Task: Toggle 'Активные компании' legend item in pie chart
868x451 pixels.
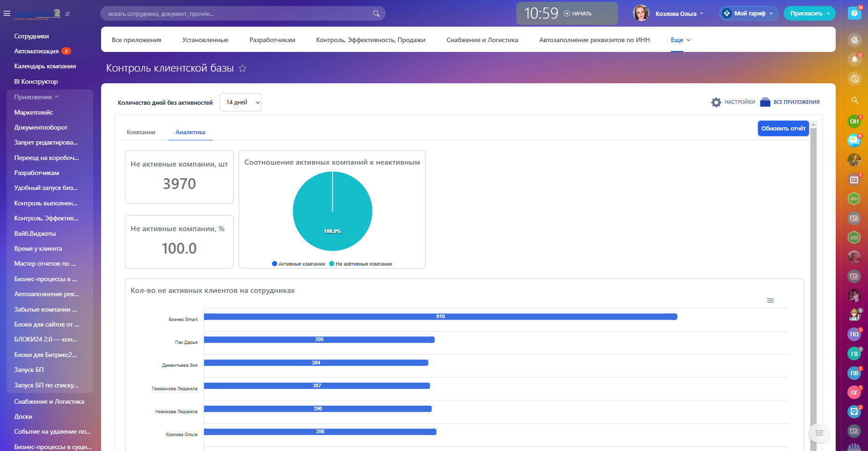Action: tap(299, 264)
